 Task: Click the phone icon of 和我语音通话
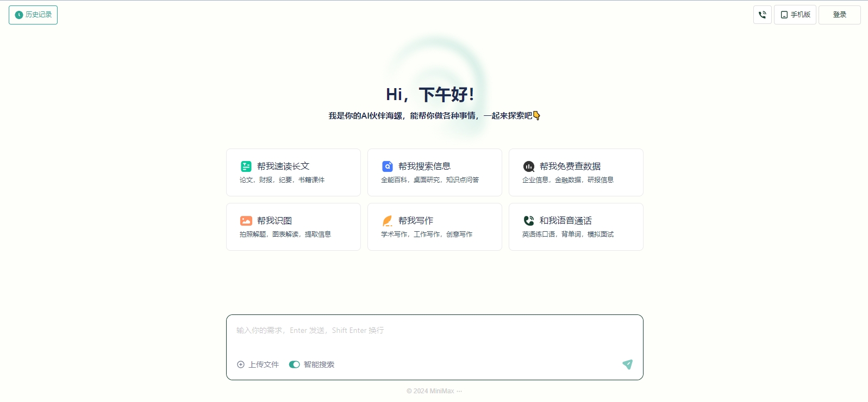click(529, 221)
